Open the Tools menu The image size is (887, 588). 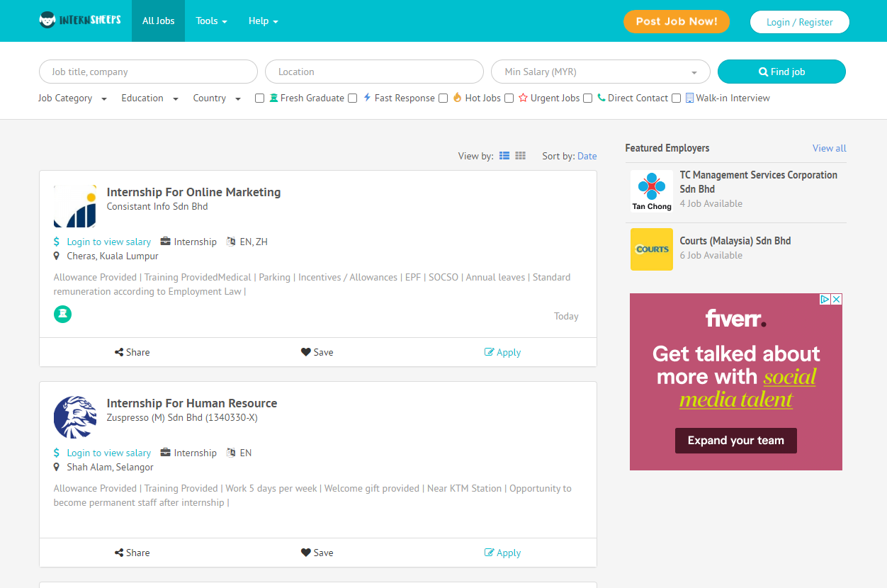pos(211,21)
